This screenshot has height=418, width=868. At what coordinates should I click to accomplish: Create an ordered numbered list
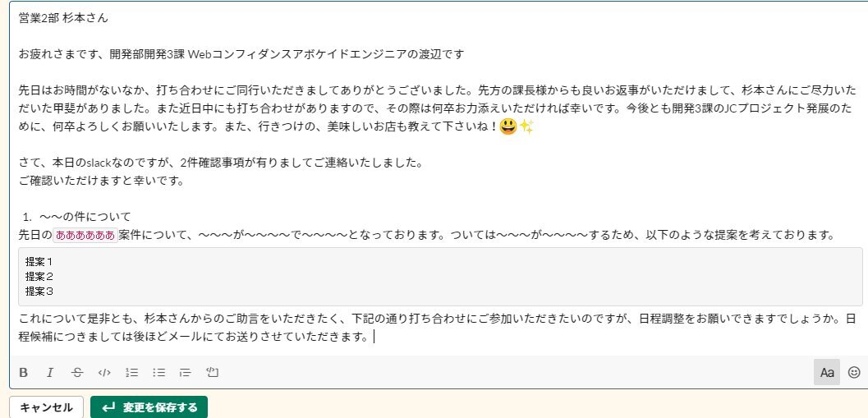coord(131,373)
